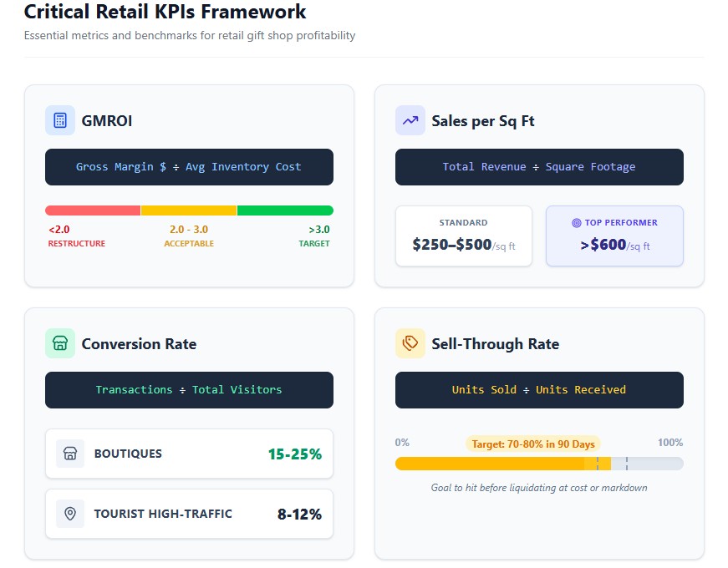Click the $250–$500 value
This screenshot has width=728, height=568.
coord(451,245)
